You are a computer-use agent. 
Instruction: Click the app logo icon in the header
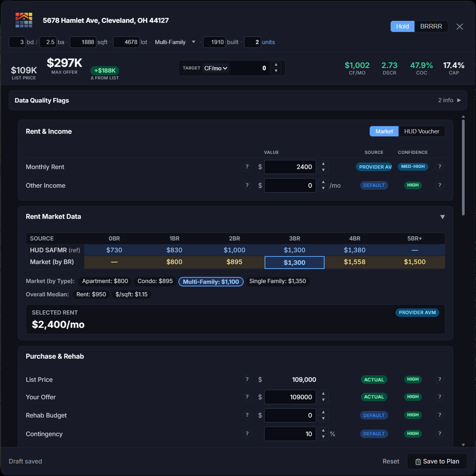click(24, 20)
